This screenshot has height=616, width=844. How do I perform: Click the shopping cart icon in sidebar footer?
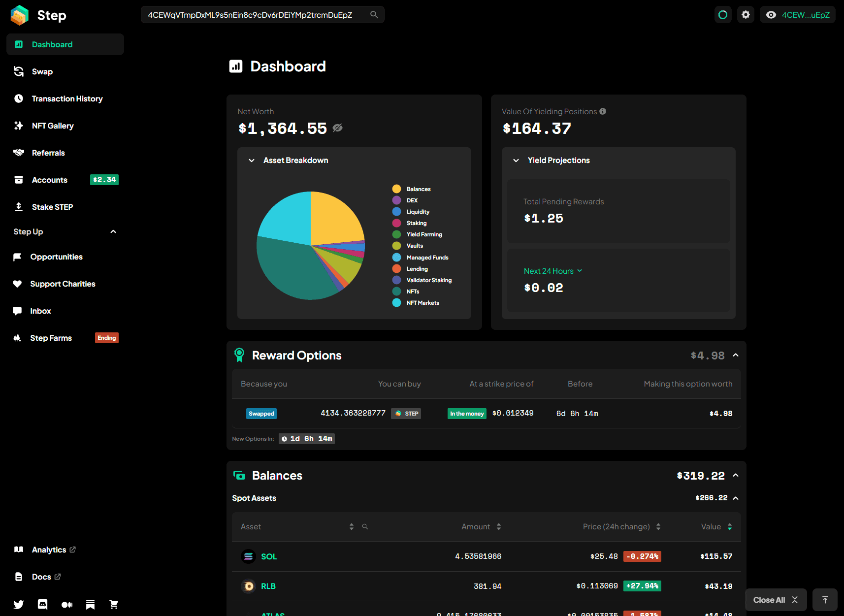[114, 604]
